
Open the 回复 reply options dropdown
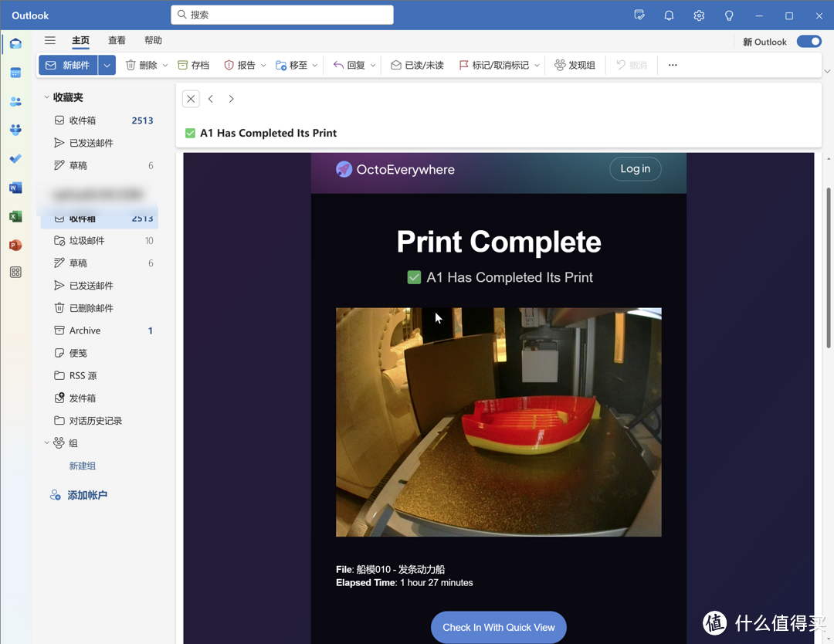[373, 66]
